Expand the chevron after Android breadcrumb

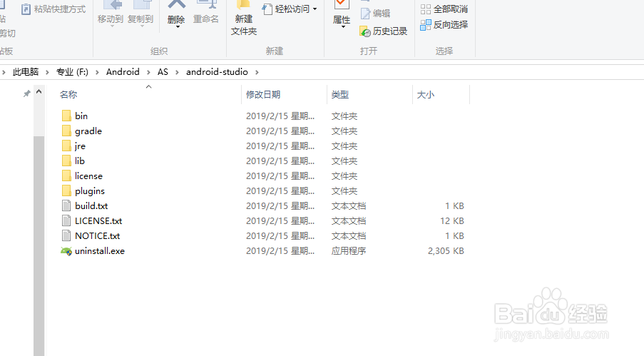[148, 72]
